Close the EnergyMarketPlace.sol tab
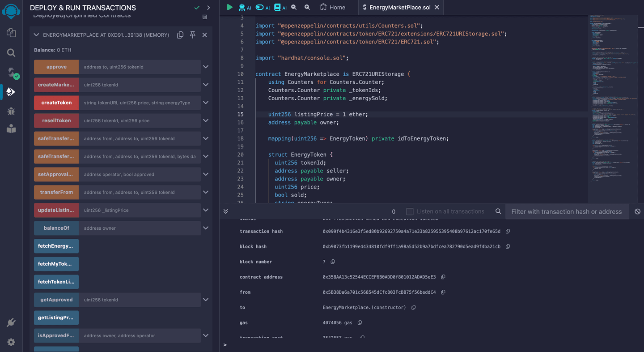The width and height of the screenshot is (644, 352). pos(437,7)
